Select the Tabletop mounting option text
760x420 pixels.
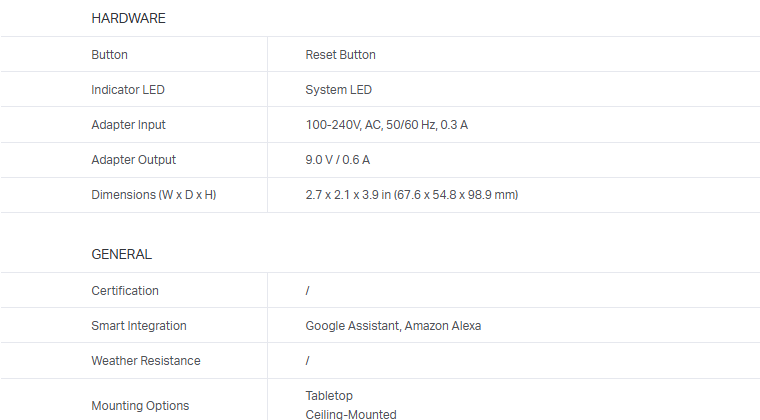coord(329,396)
